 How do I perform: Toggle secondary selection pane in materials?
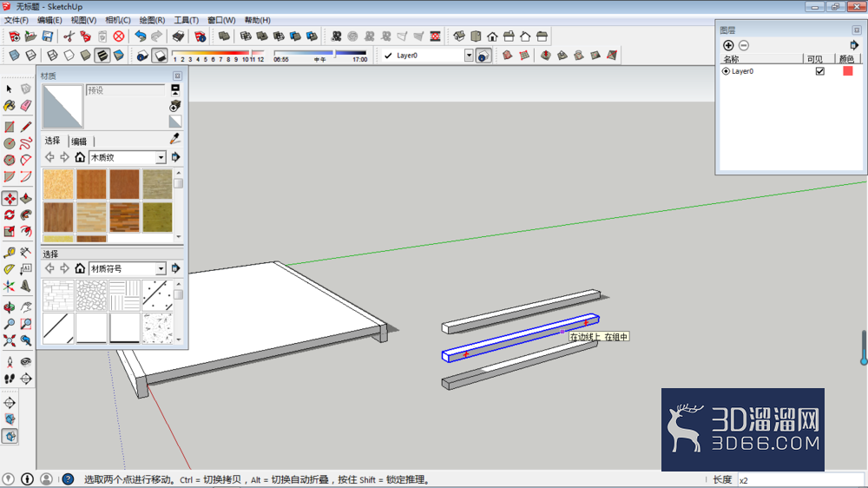tap(175, 89)
